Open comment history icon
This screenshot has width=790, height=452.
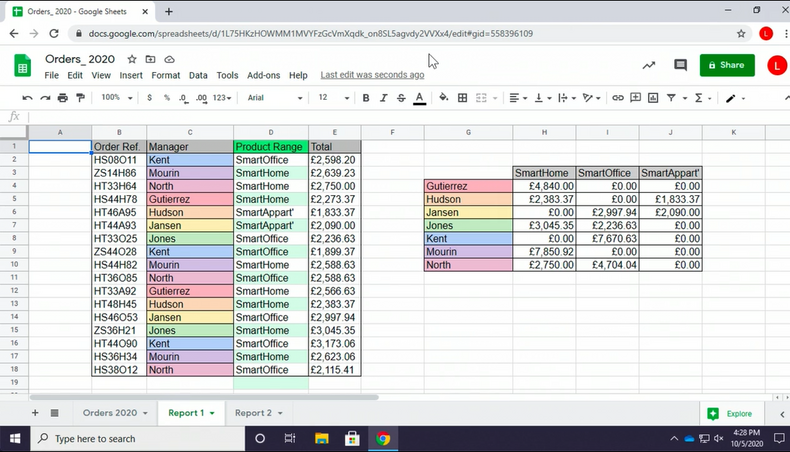point(680,65)
